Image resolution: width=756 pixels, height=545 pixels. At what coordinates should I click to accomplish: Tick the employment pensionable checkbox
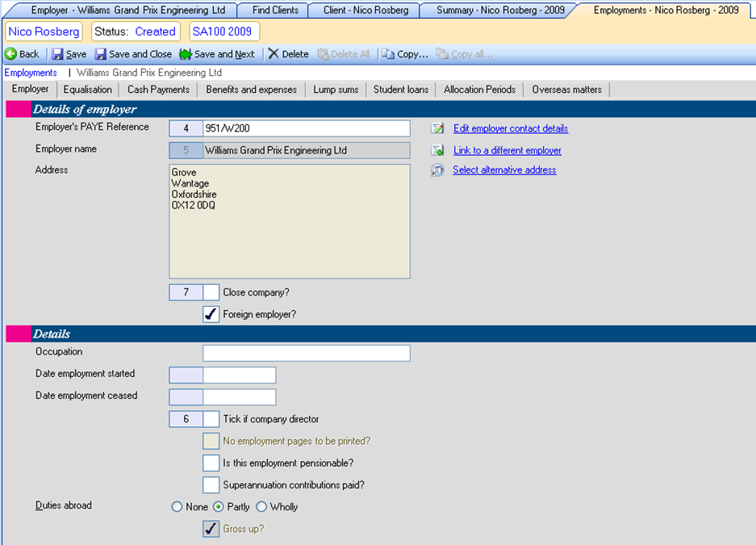211,463
